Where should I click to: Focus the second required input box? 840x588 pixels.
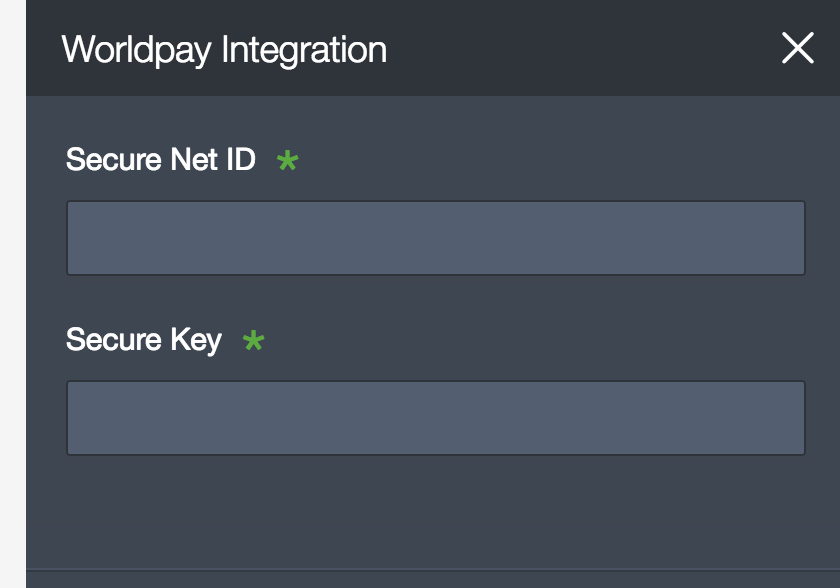click(435, 417)
